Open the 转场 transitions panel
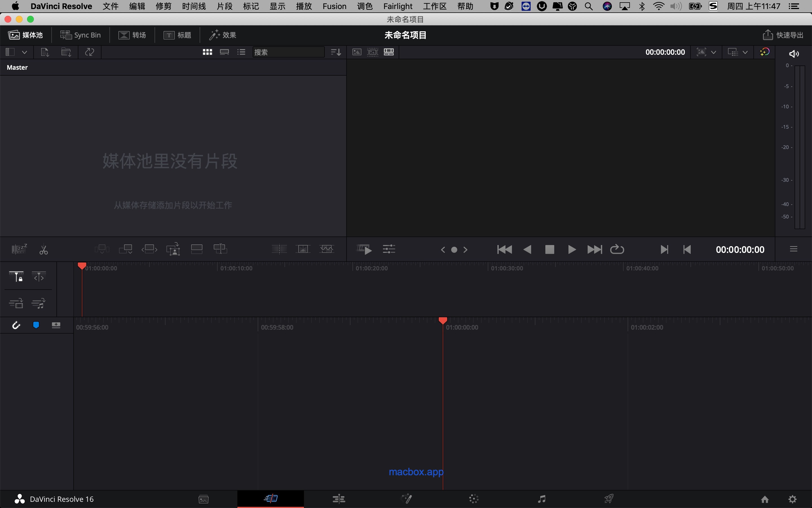Viewport: 812px width, 508px height. tap(132, 35)
